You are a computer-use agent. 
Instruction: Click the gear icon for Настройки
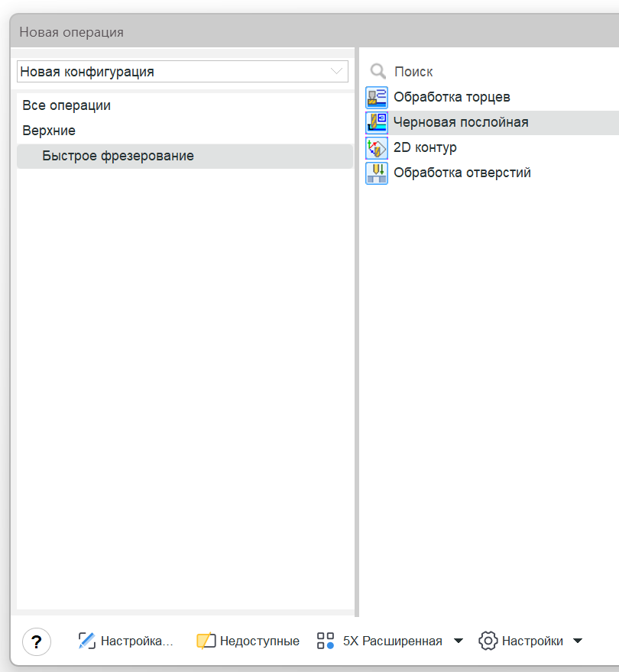[x=488, y=641]
